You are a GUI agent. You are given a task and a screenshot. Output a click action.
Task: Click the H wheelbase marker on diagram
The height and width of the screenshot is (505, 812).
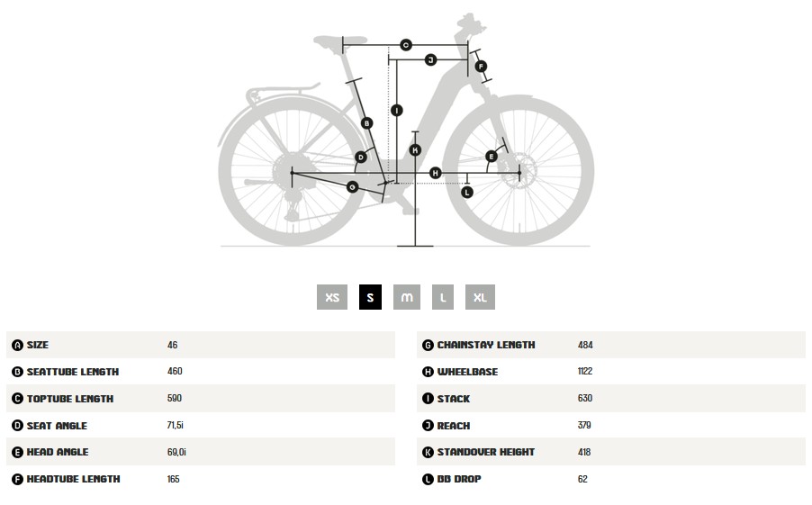pyautogui.click(x=436, y=173)
